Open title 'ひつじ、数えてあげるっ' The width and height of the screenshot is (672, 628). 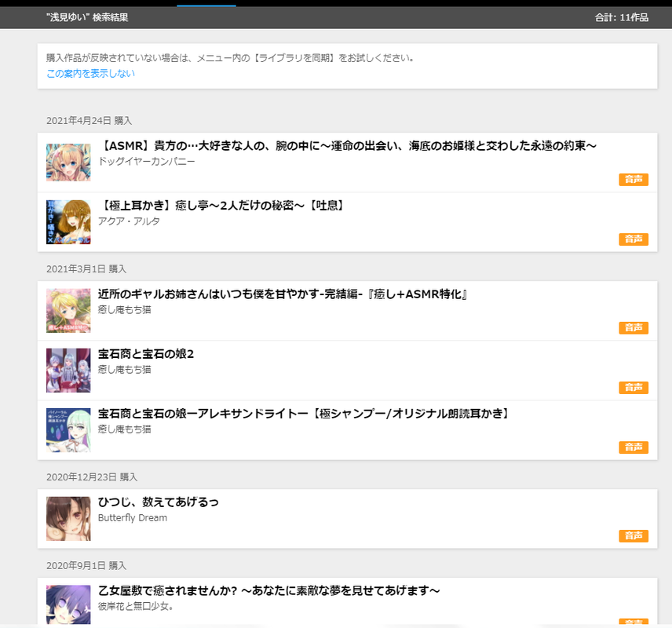click(x=158, y=502)
